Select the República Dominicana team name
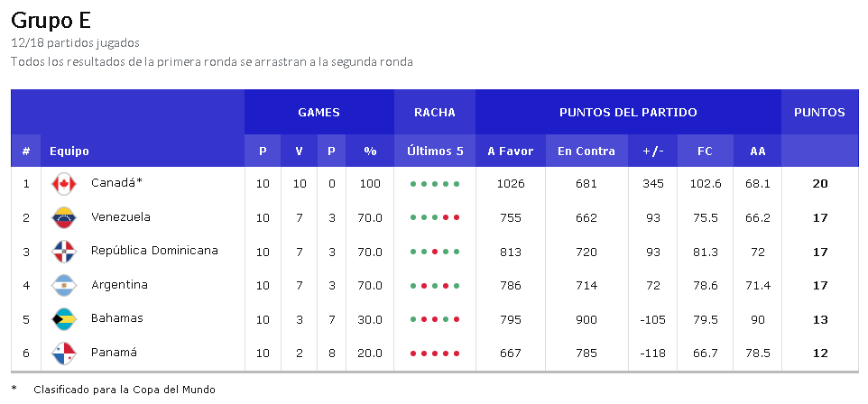 (154, 251)
